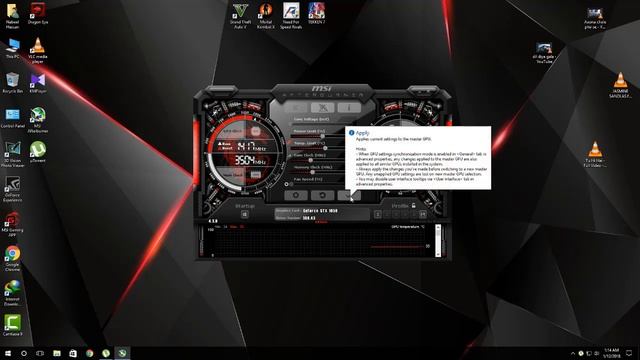Open the Dragon Eye desktop shortcut

tap(38, 13)
